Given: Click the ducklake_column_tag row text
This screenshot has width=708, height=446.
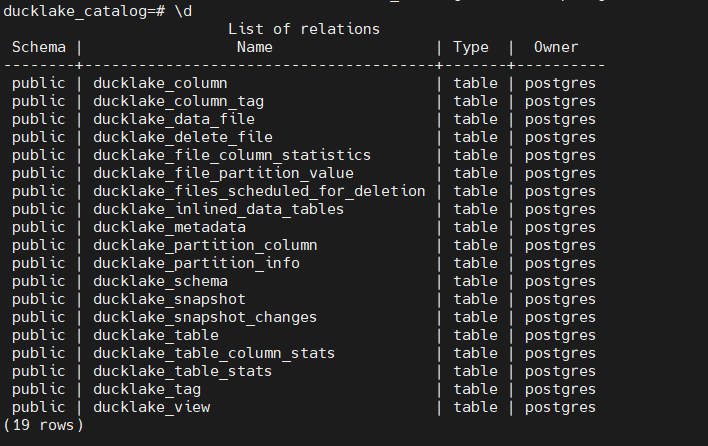Looking at the screenshot, I should 178,101.
